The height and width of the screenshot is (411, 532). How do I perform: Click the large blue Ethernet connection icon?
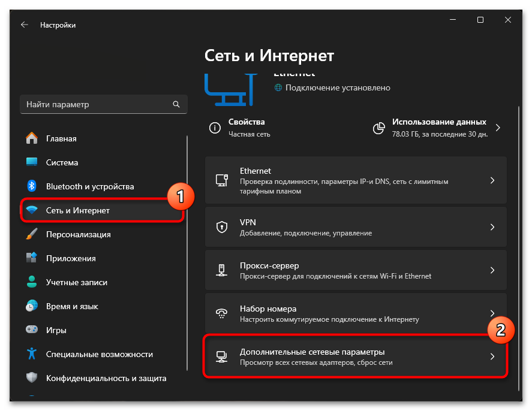point(231,90)
